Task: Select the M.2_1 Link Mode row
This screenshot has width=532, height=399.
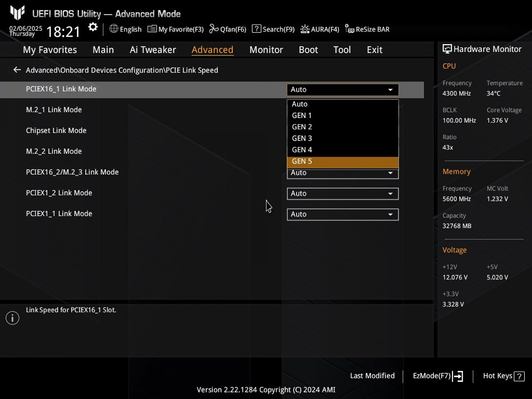Action: pyautogui.click(x=212, y=110)
